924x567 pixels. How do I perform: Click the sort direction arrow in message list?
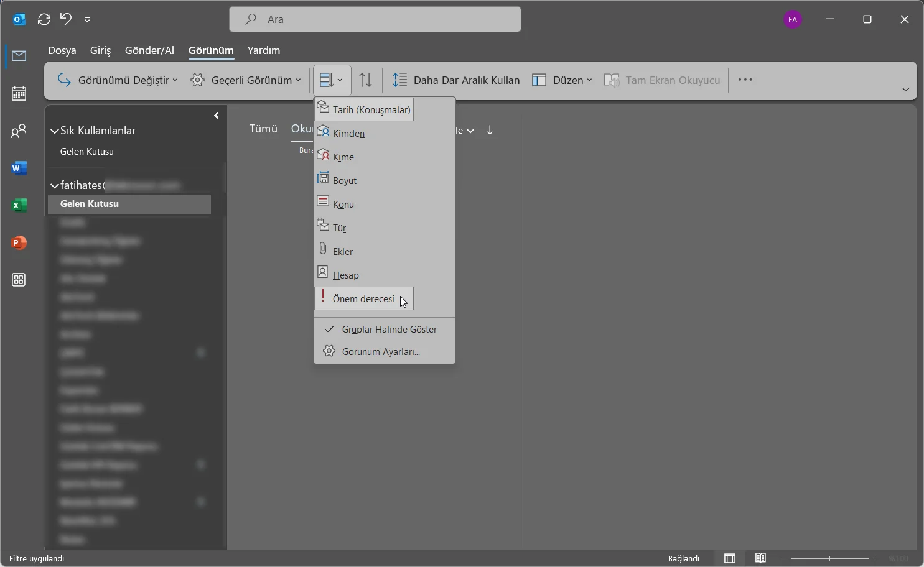(490, 130)
